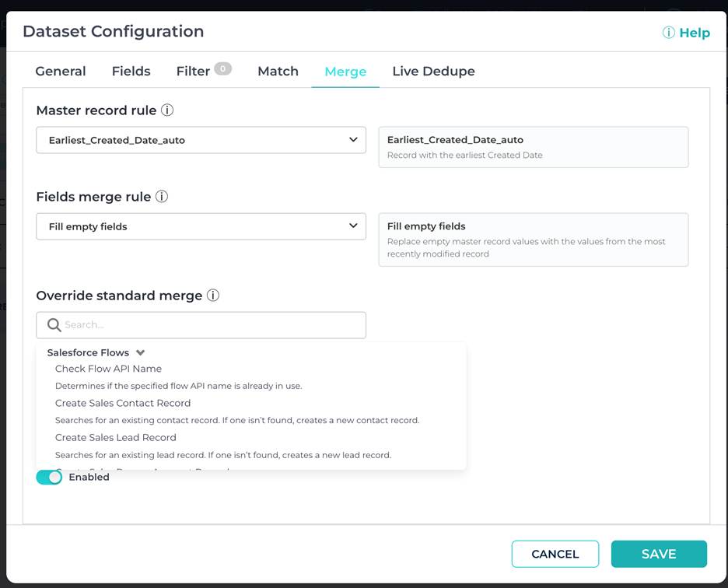Screen dimensions: 728x588
Task: Switch to the Match tab
Action: coord(278,71)
